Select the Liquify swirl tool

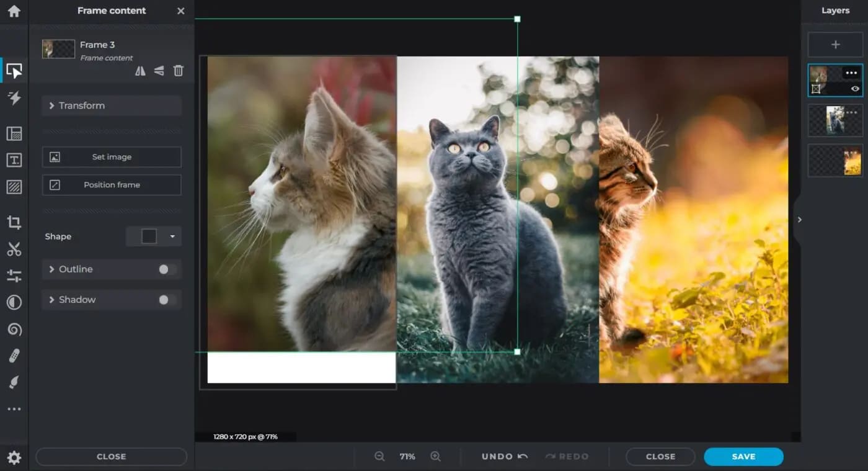coord(14,329)
